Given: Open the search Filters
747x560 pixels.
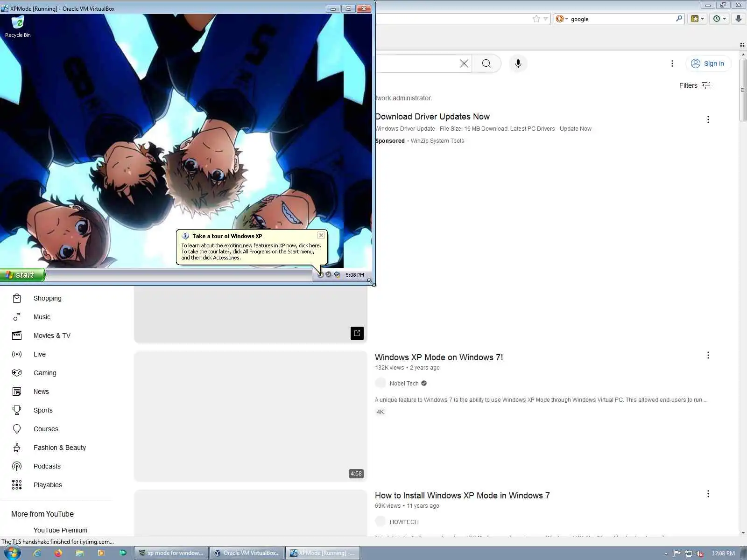Looking at the screenshot, I should coord(695,85).
